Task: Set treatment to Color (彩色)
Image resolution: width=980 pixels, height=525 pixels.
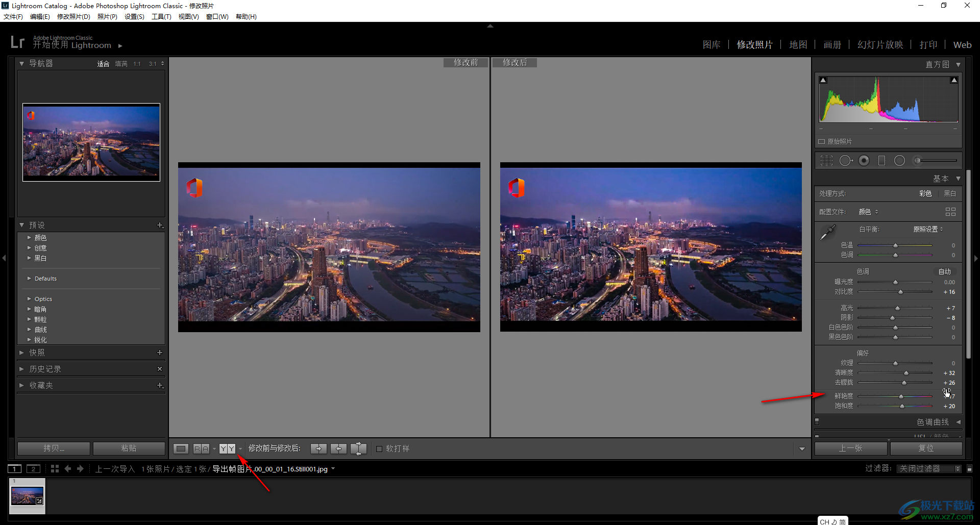Action: [x=925, y=193]
